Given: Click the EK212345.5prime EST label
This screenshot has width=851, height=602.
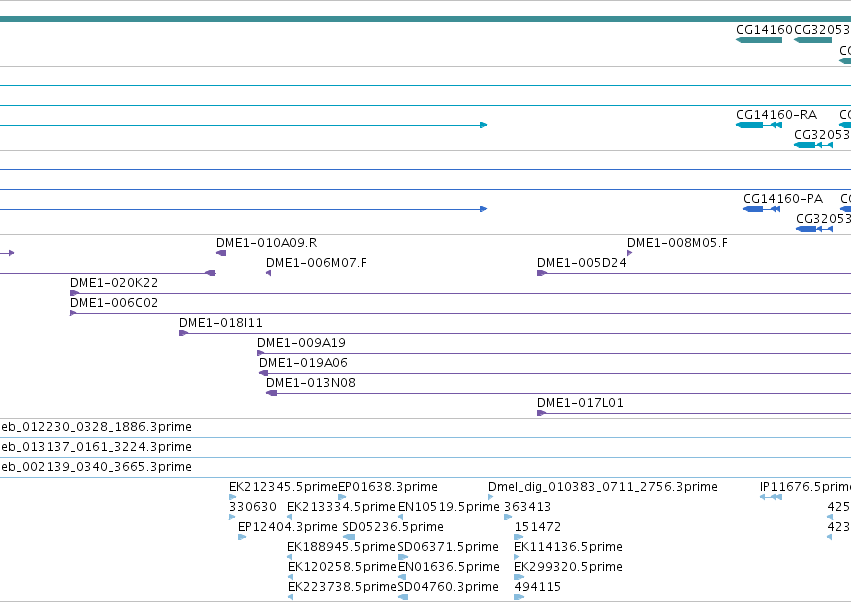Looking at the screenshot, I should click(283, 487).
